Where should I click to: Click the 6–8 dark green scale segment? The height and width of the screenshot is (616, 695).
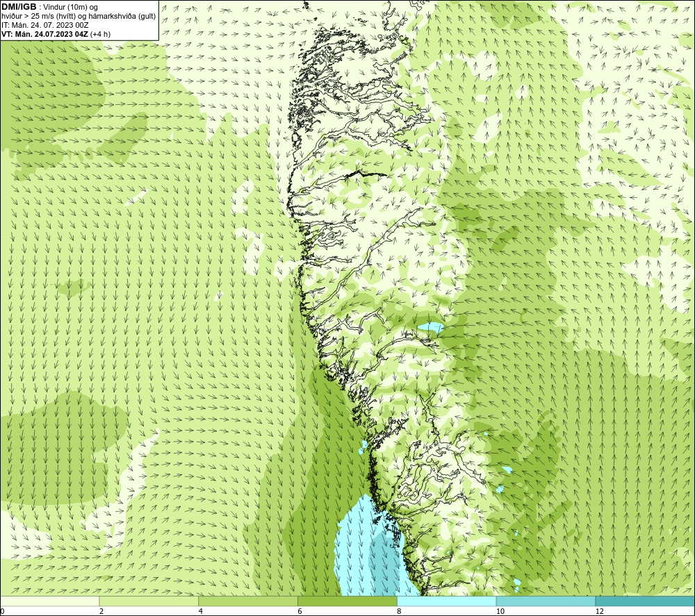coord(347,601)
